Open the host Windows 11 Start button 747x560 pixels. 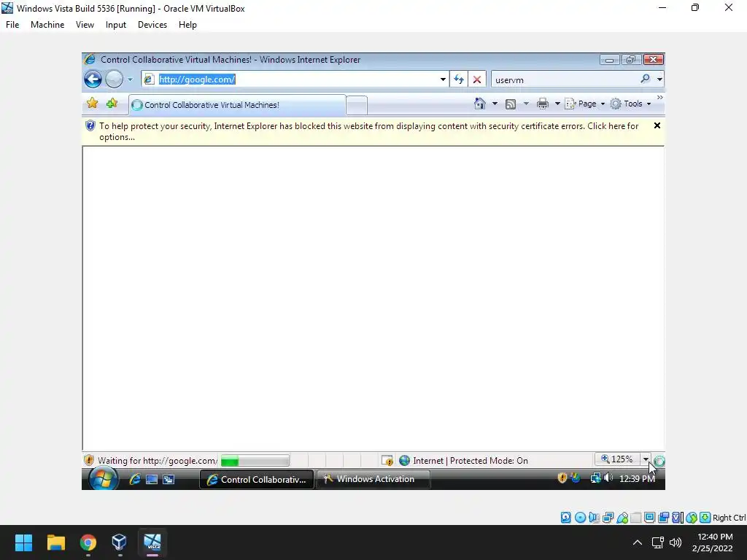tap(23, 542)
